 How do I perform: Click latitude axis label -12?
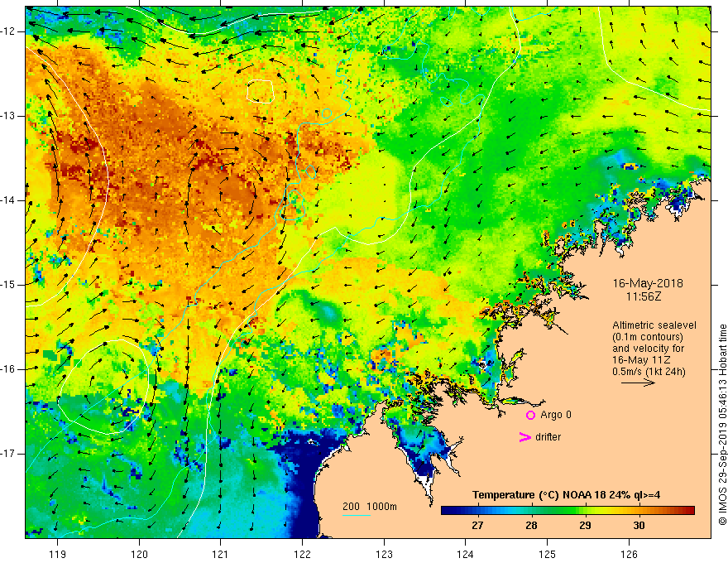point(9,31)
